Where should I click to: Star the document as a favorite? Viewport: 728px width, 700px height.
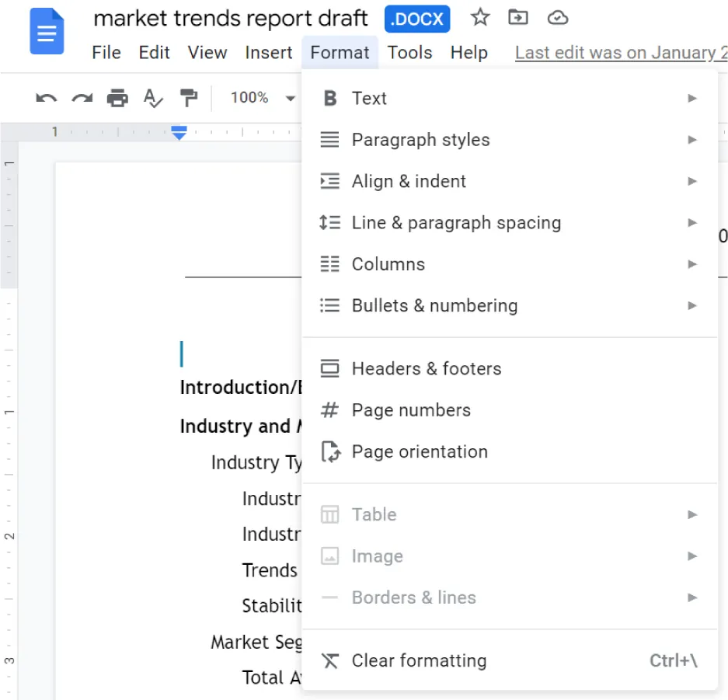[x=479, y=18]
